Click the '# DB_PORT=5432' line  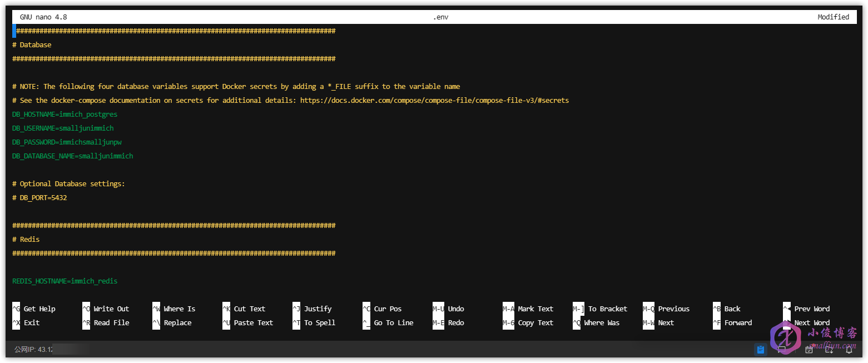pyautogui.click(x=39, y=198)
